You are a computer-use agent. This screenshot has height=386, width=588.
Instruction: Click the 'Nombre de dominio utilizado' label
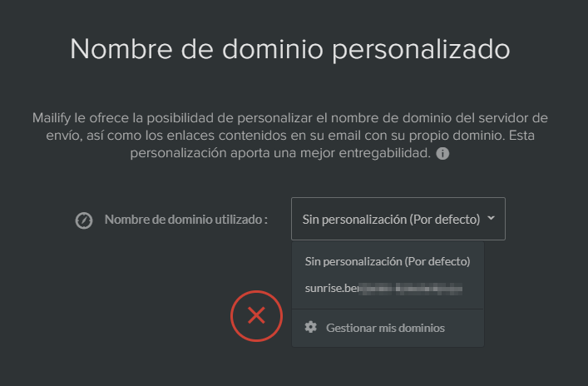pos(186,220)
